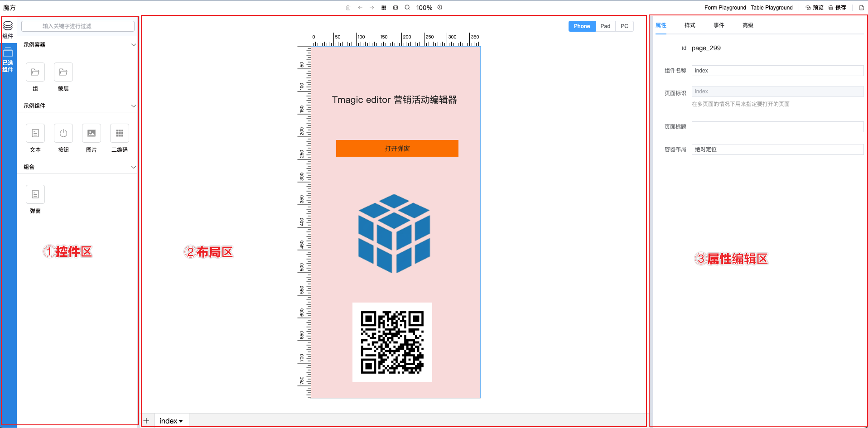Select the 蒙层 overlay container component
The height and width of the screenshot is (428, 868).
(63, 77)
